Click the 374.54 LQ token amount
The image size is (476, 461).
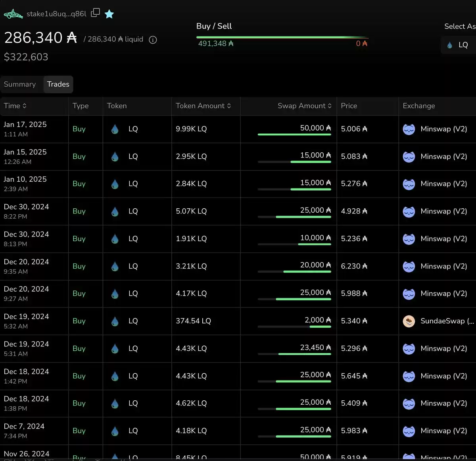coord(193,321)
